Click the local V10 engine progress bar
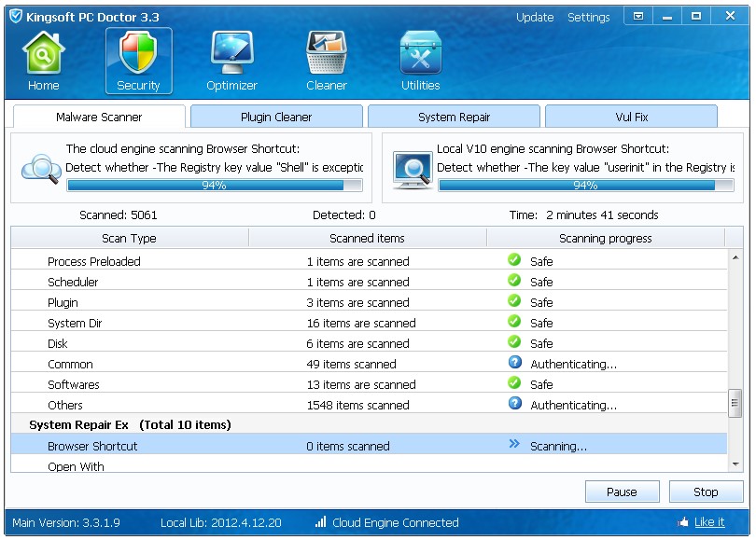This screenshot has width=756, height=540. tap(586, 185)
